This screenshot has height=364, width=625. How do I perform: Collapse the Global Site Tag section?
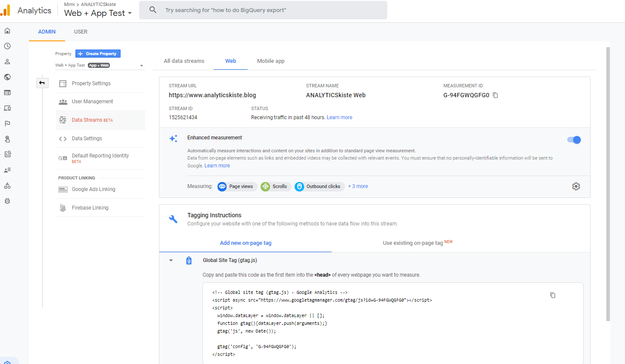[171, 260]
